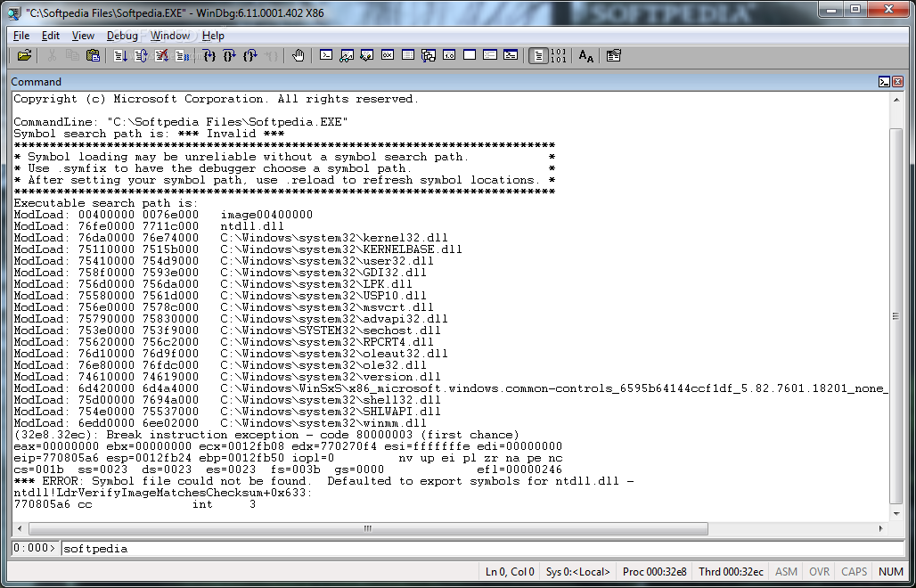Open a source file with the folder icon

(24, 55)
